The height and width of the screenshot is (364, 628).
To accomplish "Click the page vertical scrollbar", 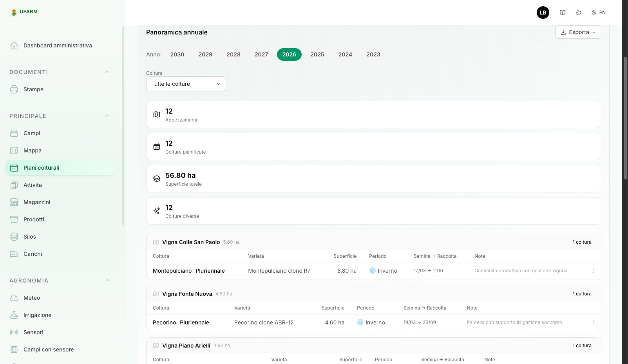I will coord(625,118).
